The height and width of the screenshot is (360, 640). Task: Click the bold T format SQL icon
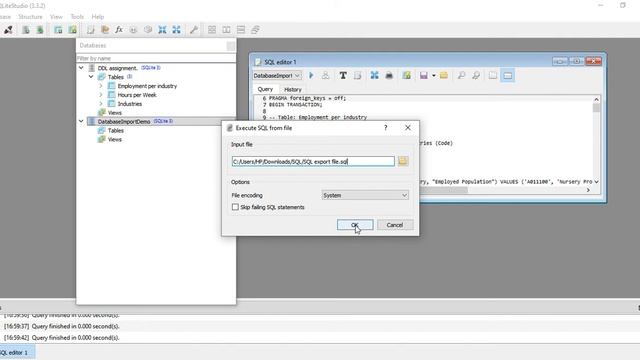(x=343, y=76)
